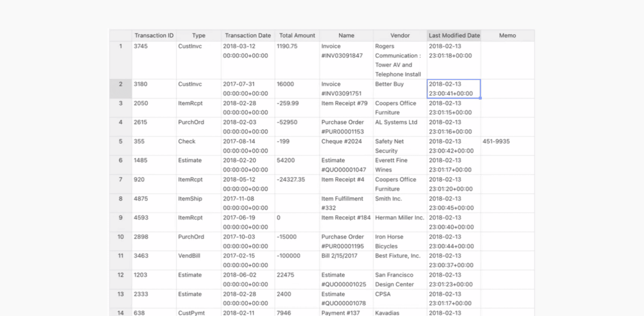Select the Type column header
The image size is (644, 316).
pyautogui.click(x=199, y=36)
